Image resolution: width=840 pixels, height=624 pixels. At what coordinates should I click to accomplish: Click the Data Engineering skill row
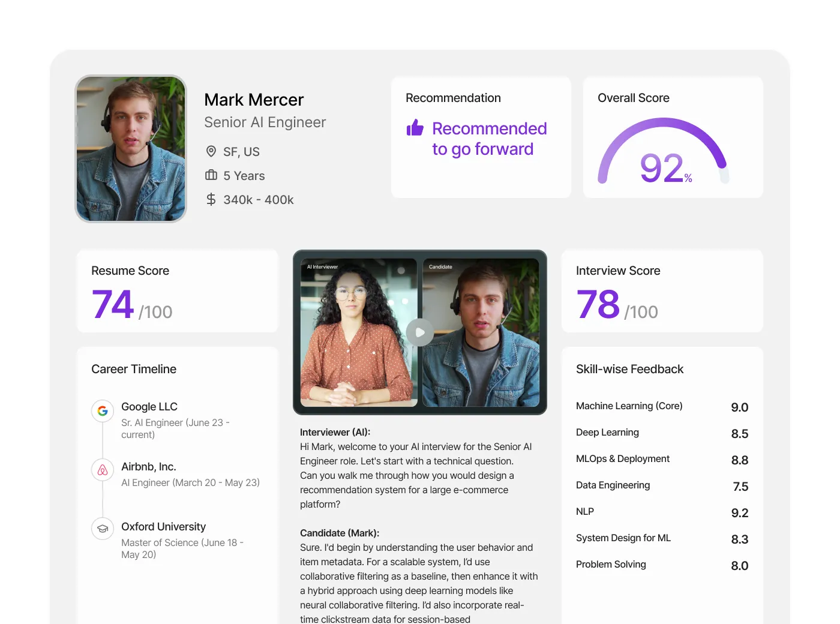pyautogui.click(x=662, y=485)
